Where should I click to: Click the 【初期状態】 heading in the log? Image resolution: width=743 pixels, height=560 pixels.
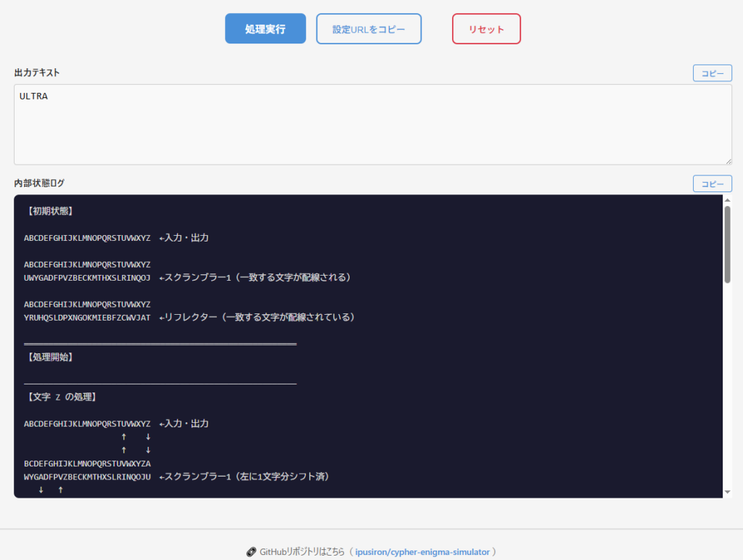click(48, 211)
